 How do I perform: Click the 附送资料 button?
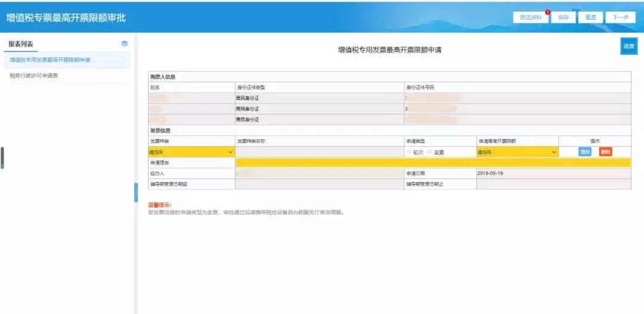[x=531, y=17]
